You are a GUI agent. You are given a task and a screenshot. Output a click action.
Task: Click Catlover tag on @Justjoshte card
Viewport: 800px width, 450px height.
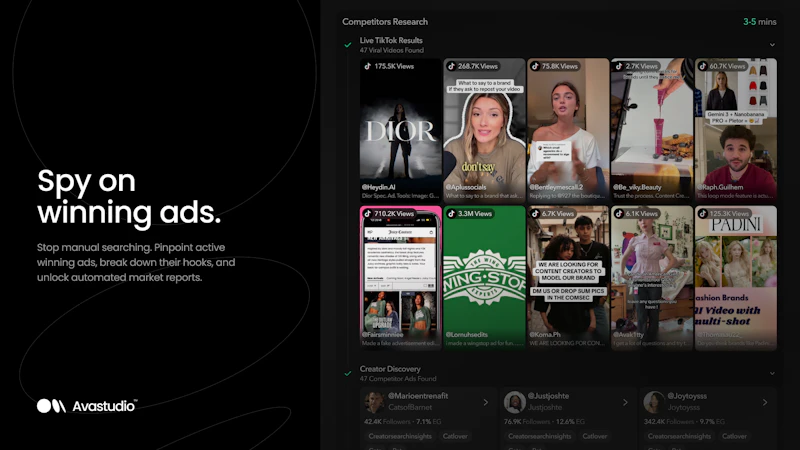coord(595,436)
